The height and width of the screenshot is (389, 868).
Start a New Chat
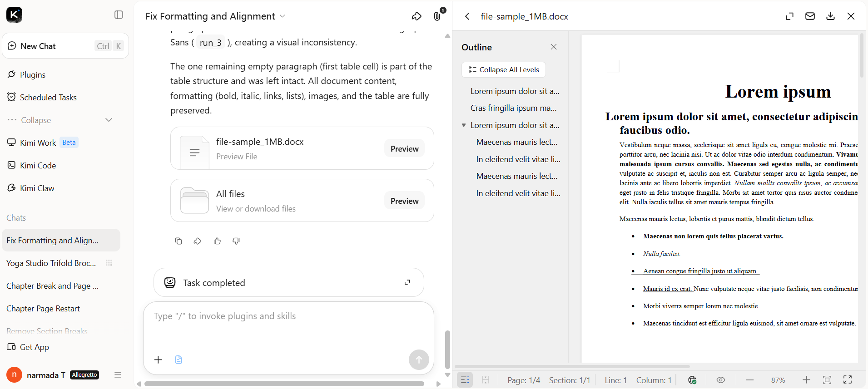tap(65, 46)
